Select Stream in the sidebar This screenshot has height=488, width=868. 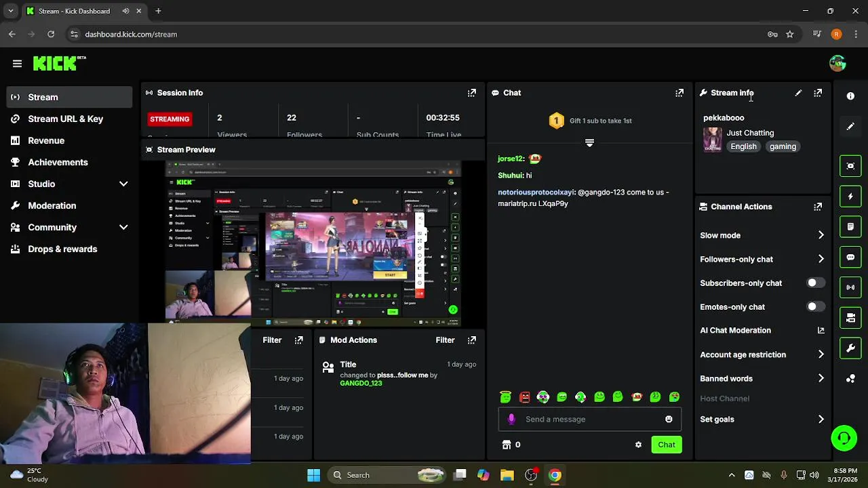pyautogui.click(x=69, y=97)
